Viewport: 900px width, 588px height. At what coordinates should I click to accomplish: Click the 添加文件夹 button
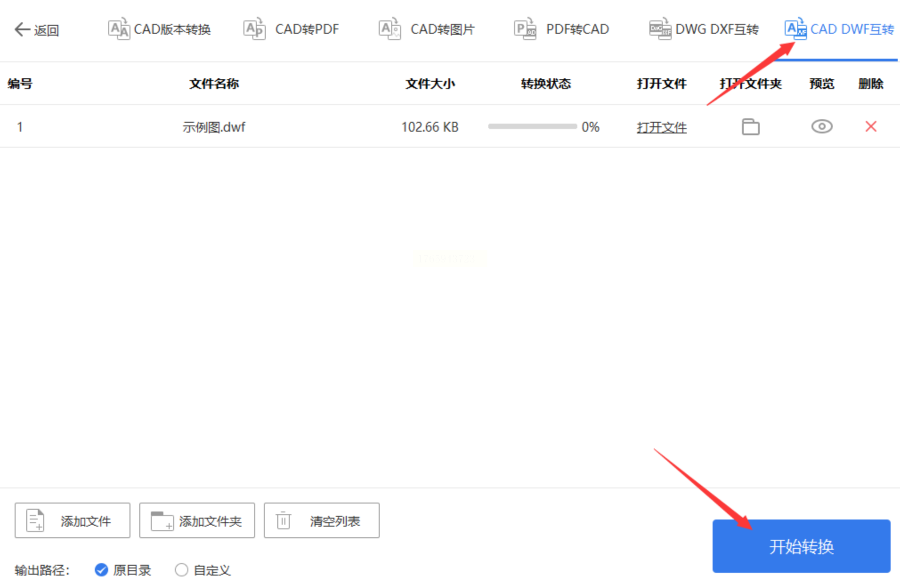pos(197,520)
